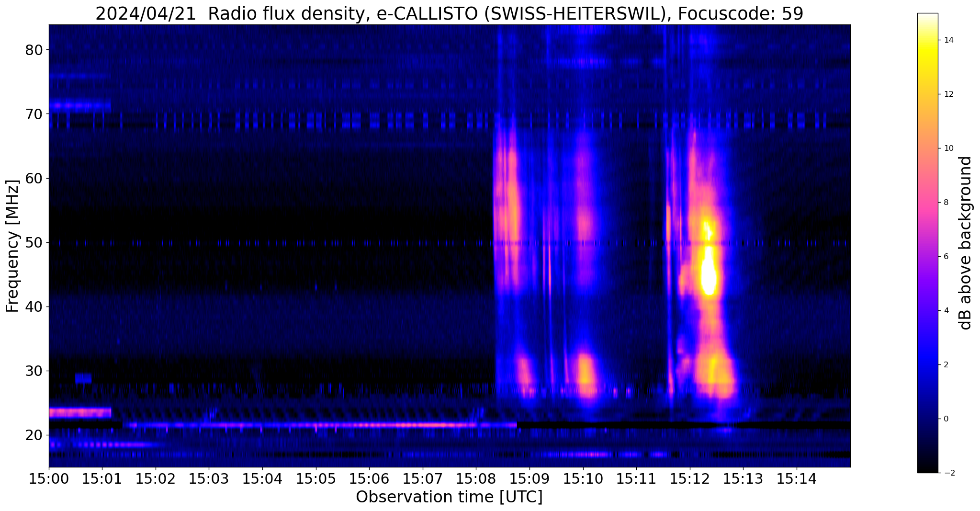Viewport: 980px width, 511px height.
Task: Click the 30 MHz frequency tick label
Action: click(33, 371)
